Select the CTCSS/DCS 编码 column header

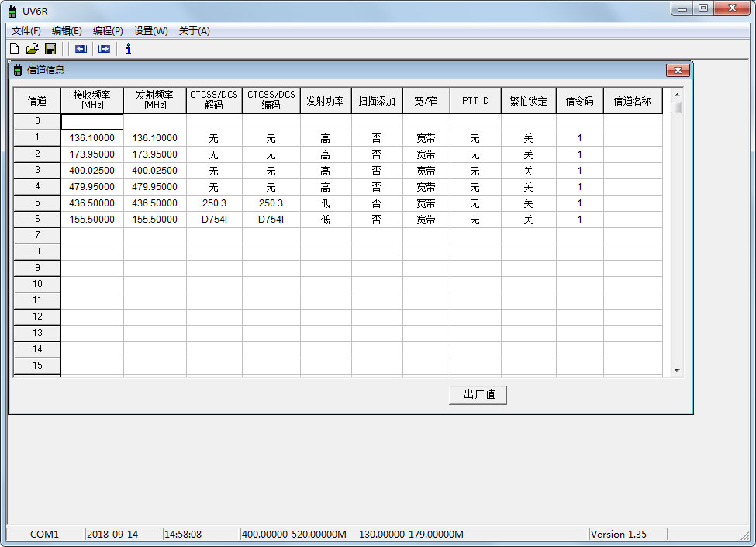[271, 100]
